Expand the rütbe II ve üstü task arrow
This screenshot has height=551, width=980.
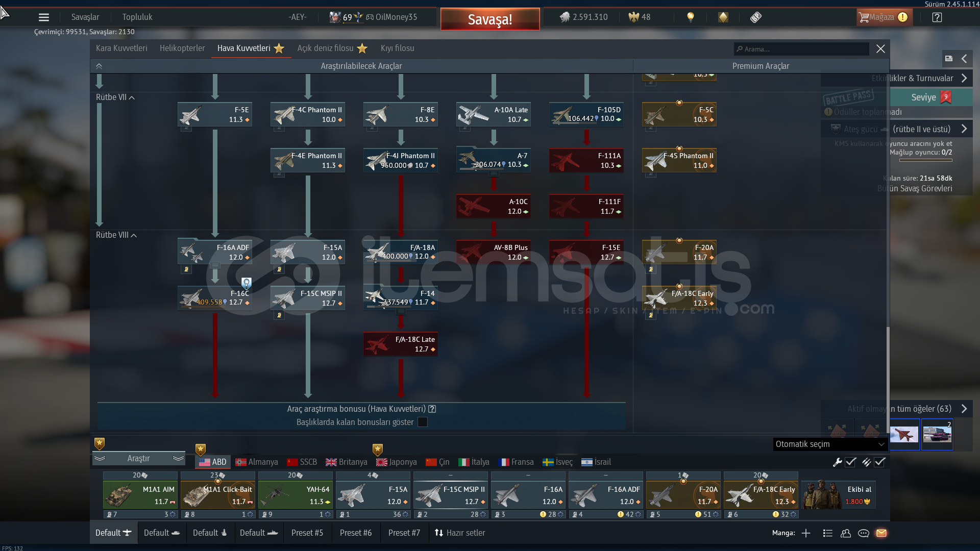[x=964, y=129]
